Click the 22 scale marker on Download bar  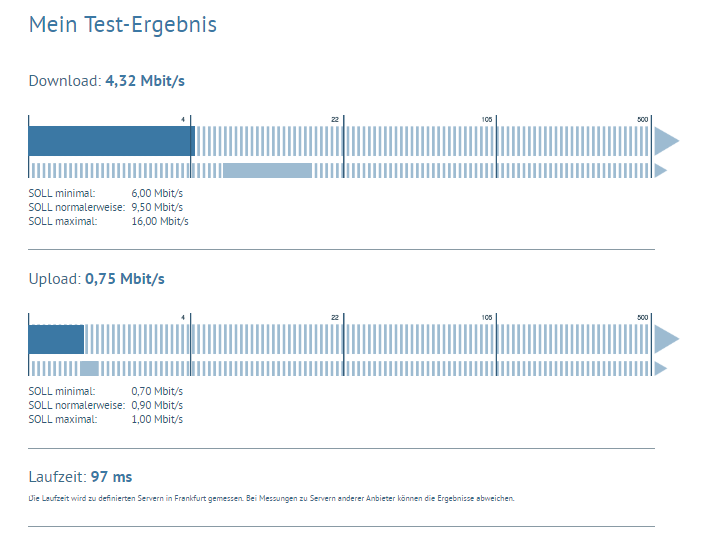pyautogui.click(x=336, y=119)
